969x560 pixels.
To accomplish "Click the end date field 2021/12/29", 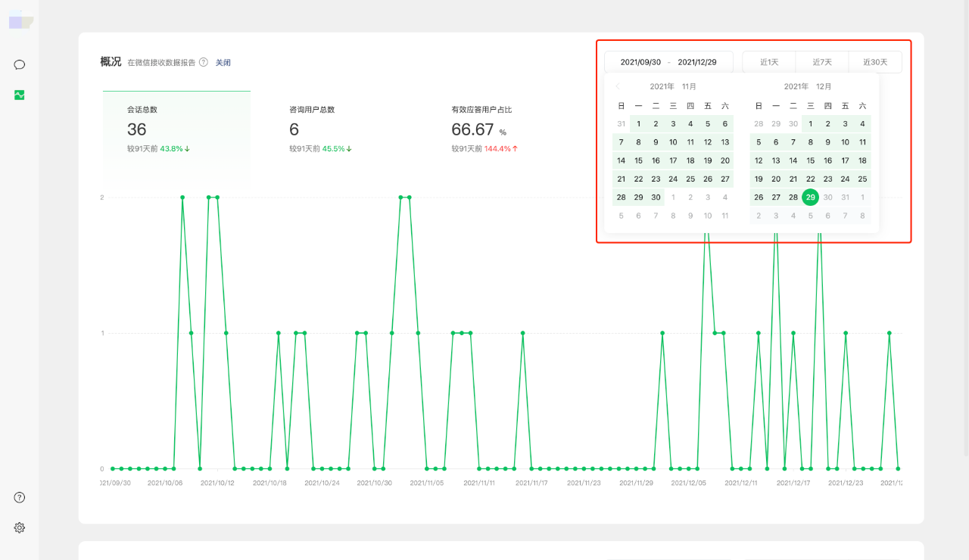I will point(697,62).
